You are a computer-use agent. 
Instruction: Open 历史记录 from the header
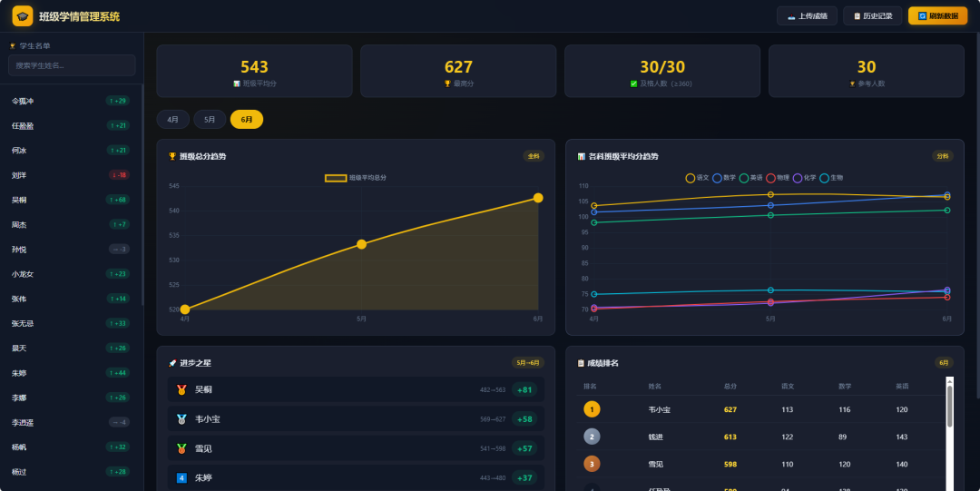click(873, 16)
